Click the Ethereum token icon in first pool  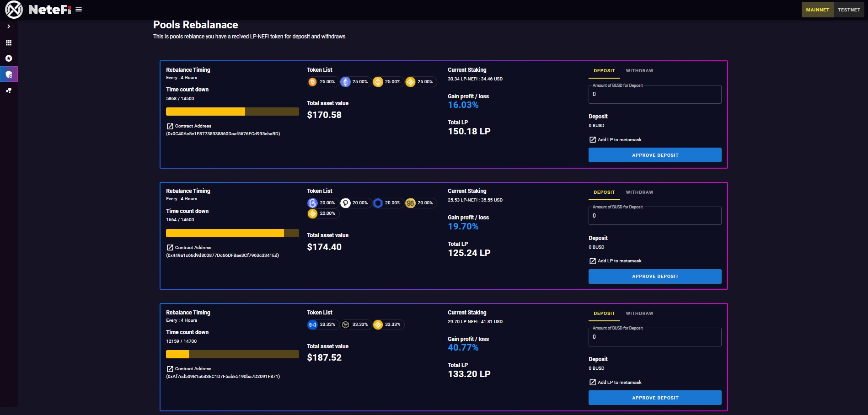[345, 82]
